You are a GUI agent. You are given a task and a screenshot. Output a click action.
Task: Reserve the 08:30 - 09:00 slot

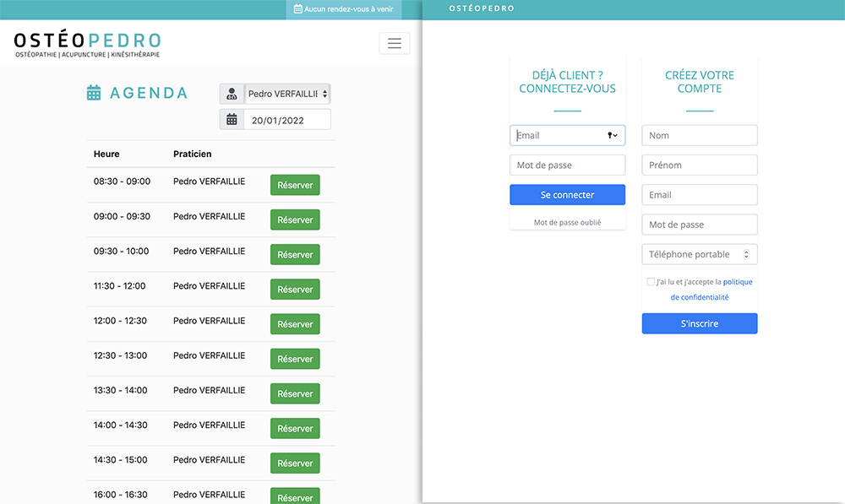click(x=295, y=185)
